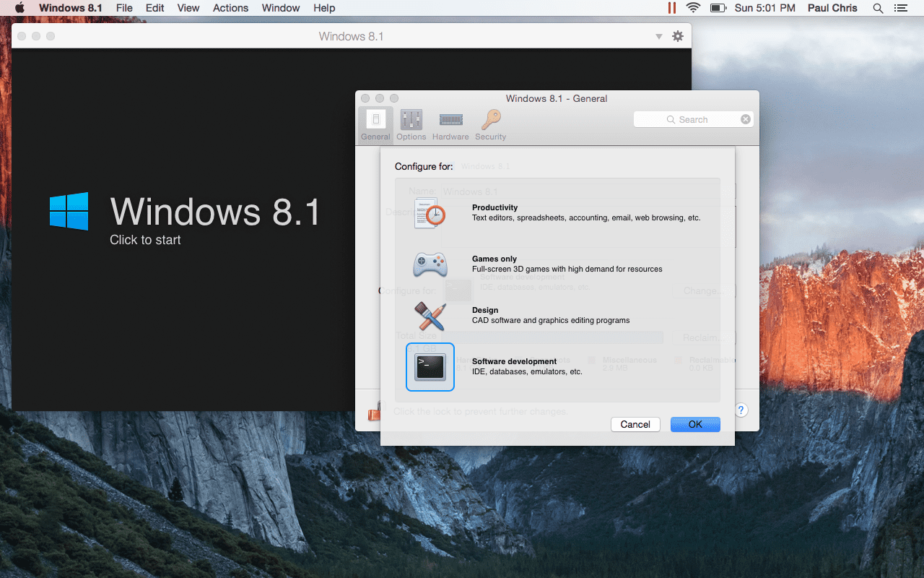This screenshot has height=578, width=924.
Task: Open the Apple menu
Action: (x=19, y=8)
